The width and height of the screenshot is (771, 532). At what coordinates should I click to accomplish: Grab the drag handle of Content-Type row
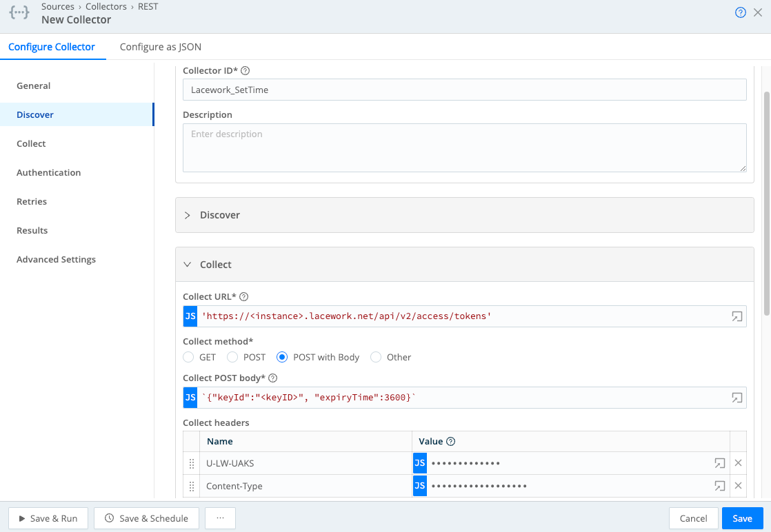[x=192, y=486]
